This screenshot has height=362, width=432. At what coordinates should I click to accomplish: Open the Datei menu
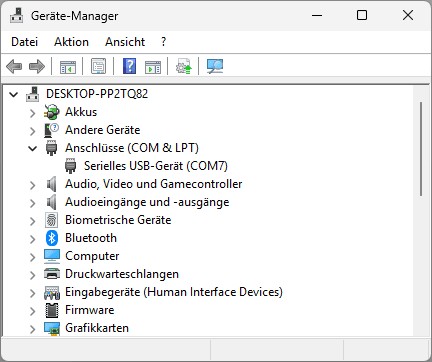[24, 42]
